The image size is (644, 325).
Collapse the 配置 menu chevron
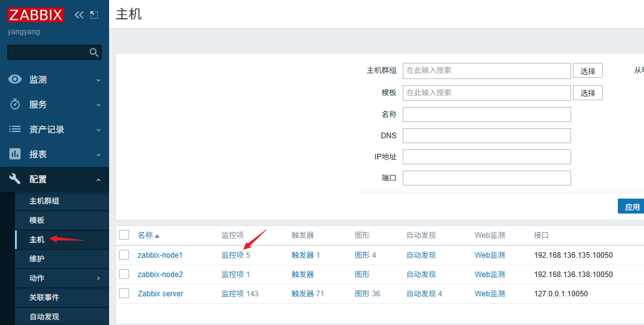point(99,180)
